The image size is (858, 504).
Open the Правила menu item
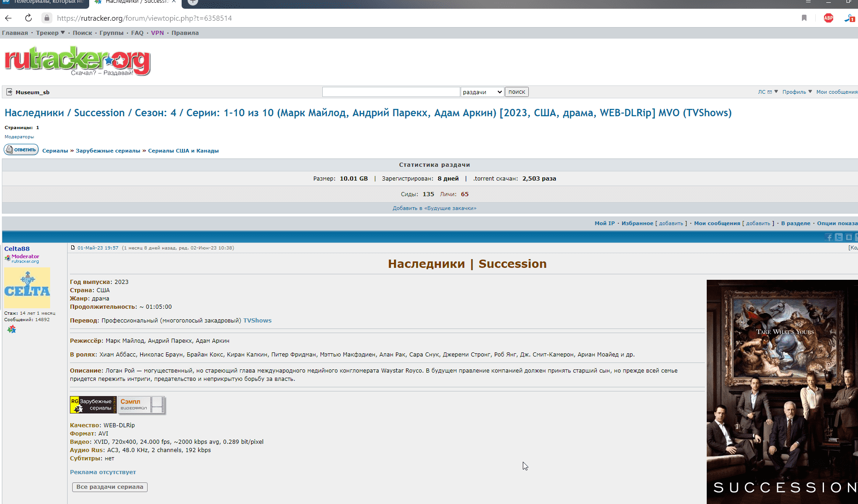click(x=185, y=33)
